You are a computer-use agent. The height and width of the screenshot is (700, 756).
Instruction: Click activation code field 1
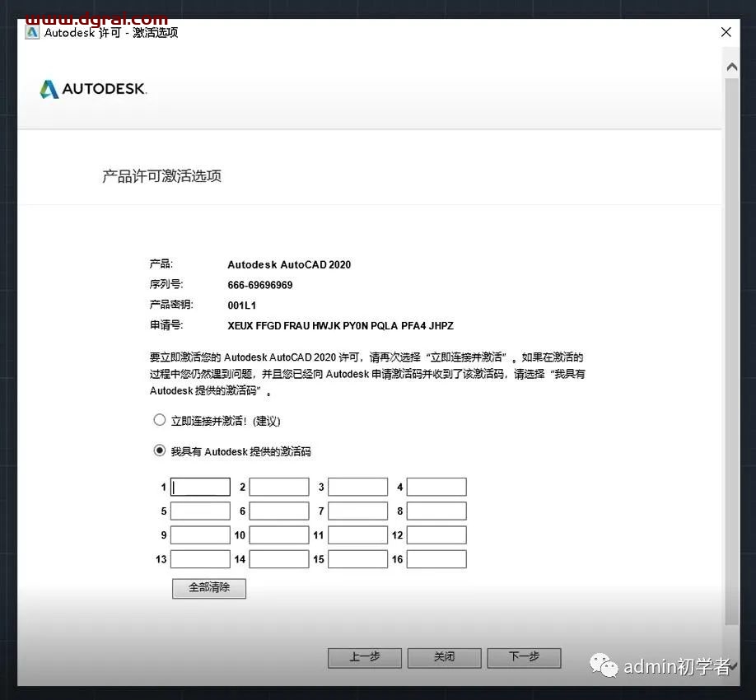pyautogui.click(x=201, y=487)
